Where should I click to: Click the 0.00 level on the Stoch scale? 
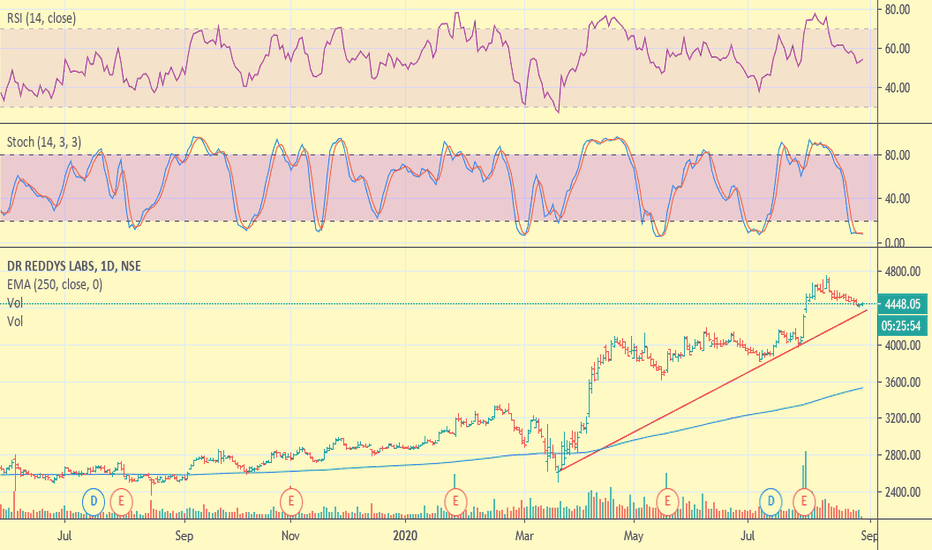(895, 243)
